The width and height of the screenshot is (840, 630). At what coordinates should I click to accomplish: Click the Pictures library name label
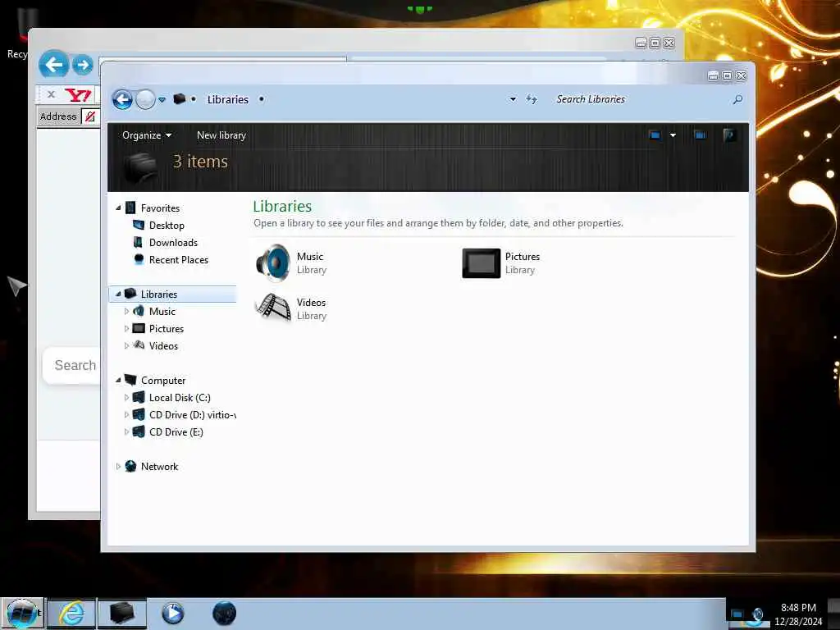click(x=523, y=257)
